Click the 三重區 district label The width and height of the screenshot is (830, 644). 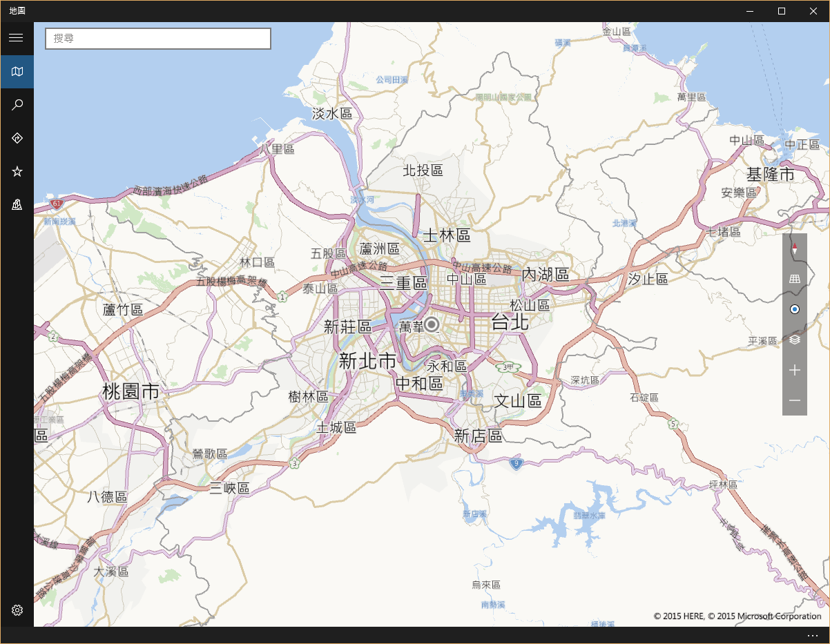pos(404,282)
